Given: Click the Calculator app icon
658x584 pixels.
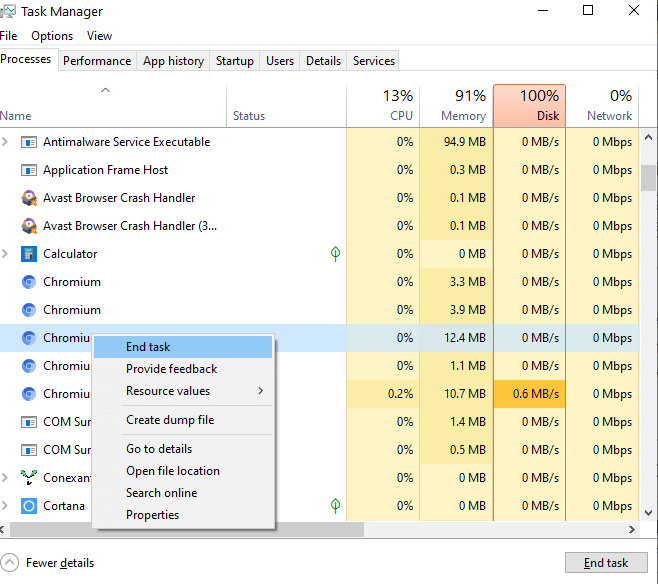Looking at the screenshot, I should [x=29, y=254].
